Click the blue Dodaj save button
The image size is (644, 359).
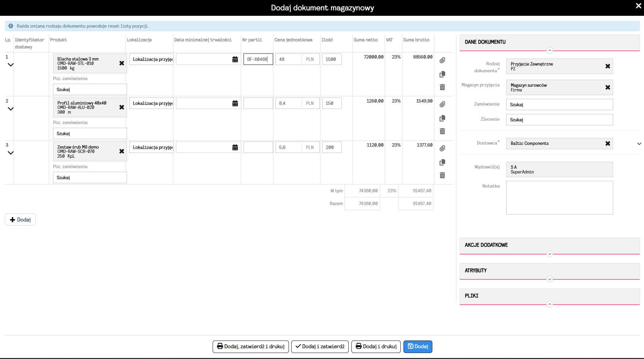click(x=418, y=347)
